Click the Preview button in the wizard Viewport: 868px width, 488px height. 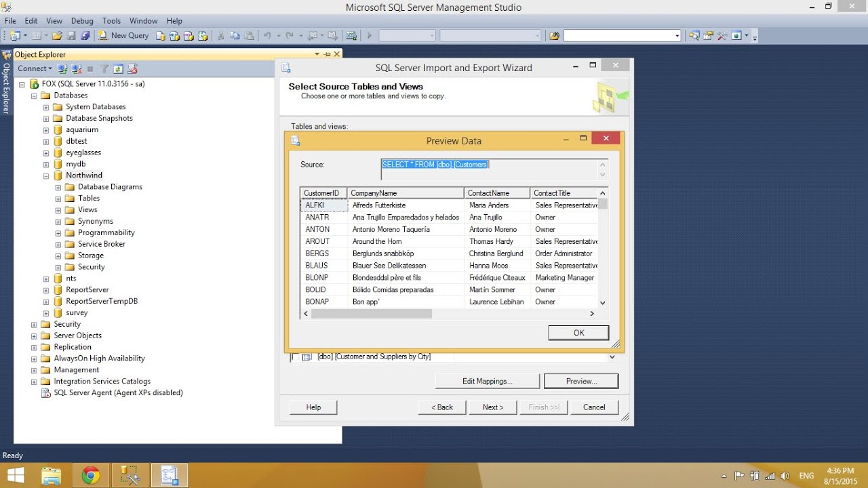tap(581, 381)
